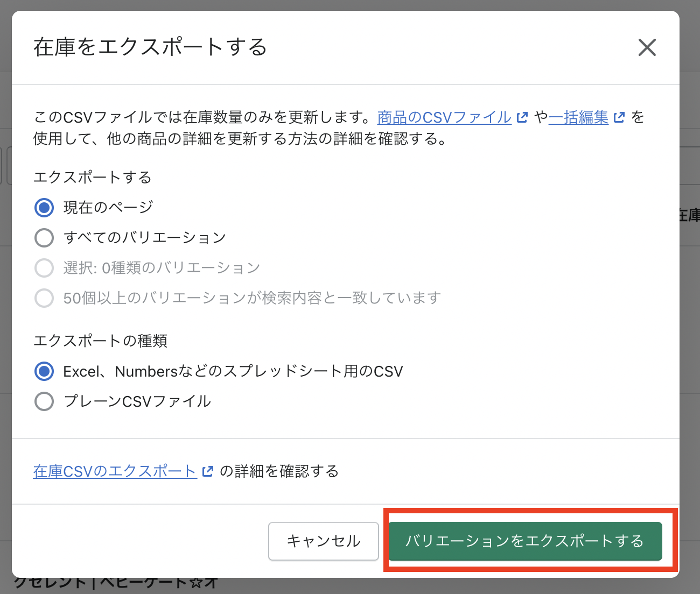Select the プレーンCSVファイル radio button
The width and height of the screenshot is (700, 594).
(x=44, y=401)
